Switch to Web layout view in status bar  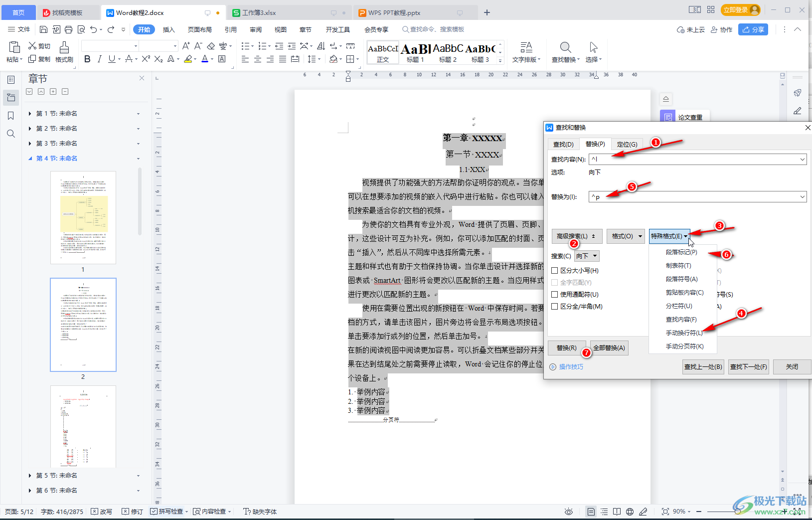click(x=630, y=512)
